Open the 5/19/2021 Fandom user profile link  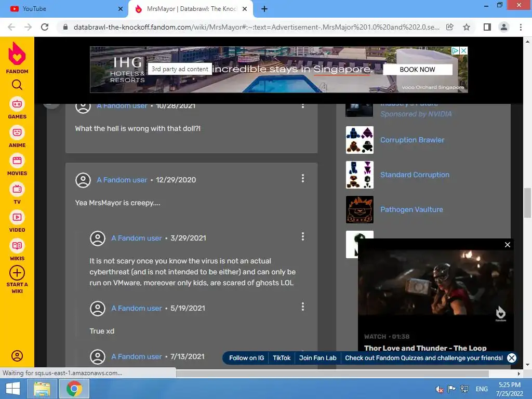point(137,308)
